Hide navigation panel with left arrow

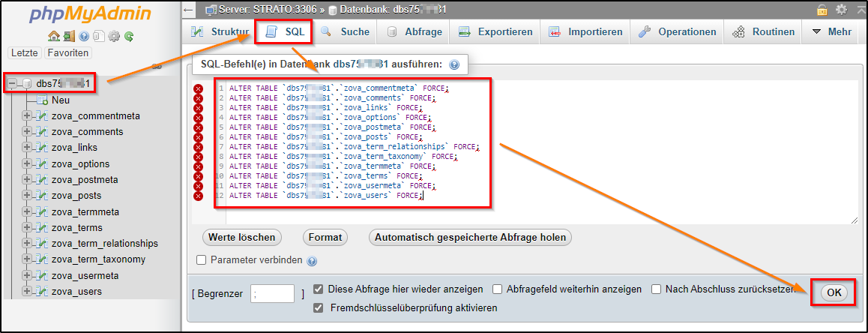pos(190,10)
